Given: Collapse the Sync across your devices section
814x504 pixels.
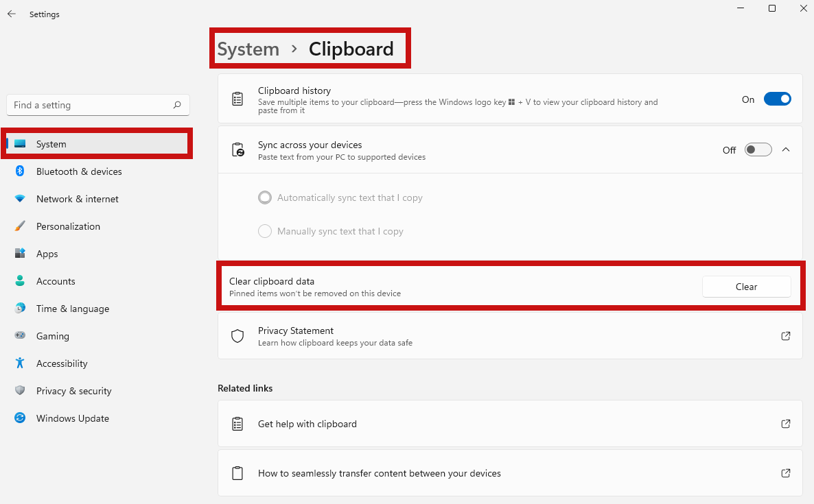Looking at the screenshot, I should (786, 149).
